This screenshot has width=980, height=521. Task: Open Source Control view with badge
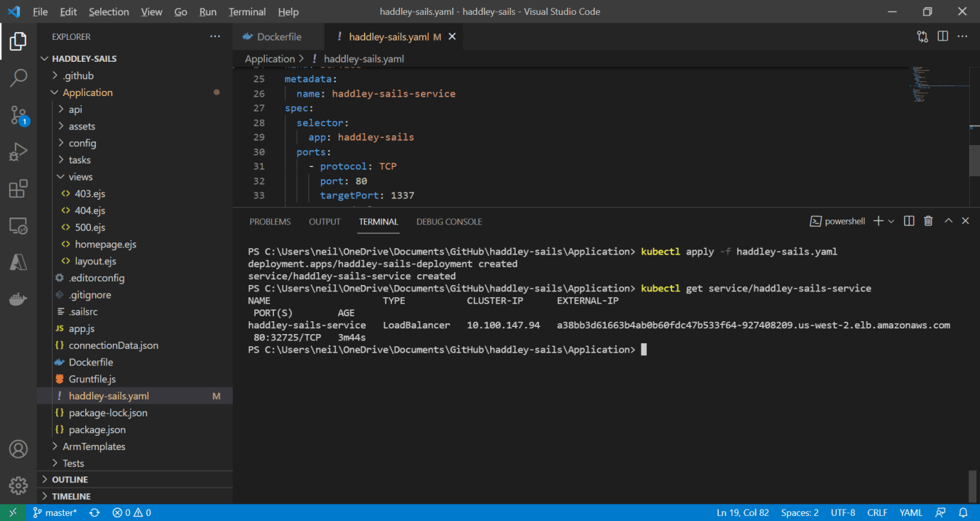coord(18,115)
